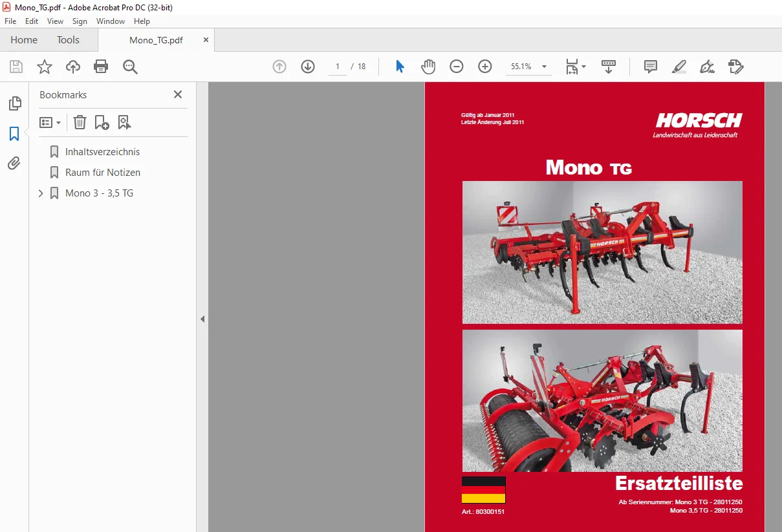Select the Mono_TG.pdf document tab
The image size is (782, 532).
coord(156,40)
